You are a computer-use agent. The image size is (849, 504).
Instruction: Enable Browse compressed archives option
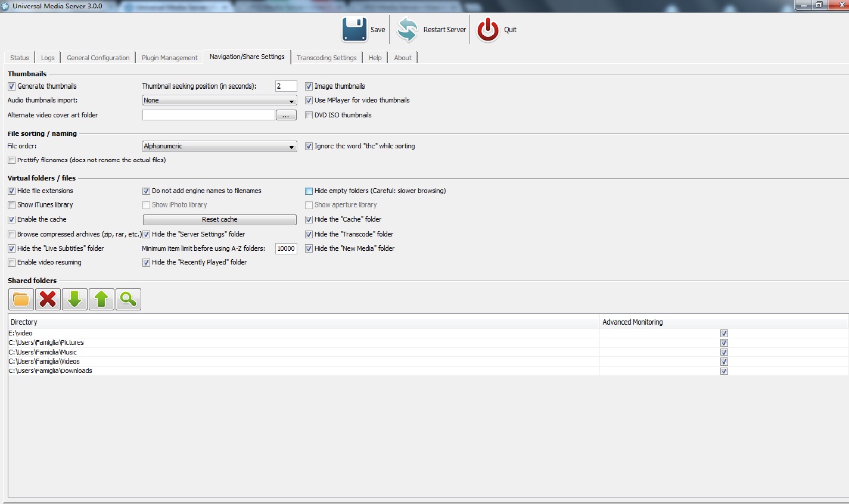coord(11,235)
